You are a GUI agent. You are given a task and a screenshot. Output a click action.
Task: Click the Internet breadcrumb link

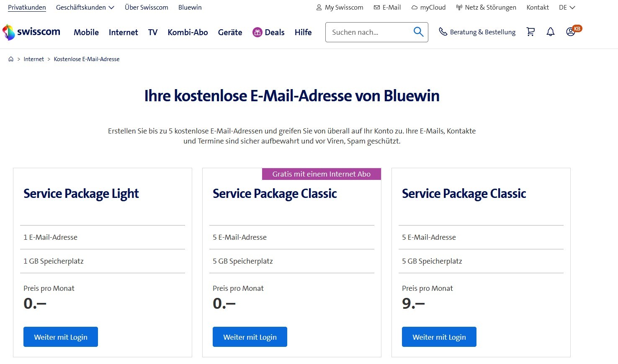click(x=34, y=59)
